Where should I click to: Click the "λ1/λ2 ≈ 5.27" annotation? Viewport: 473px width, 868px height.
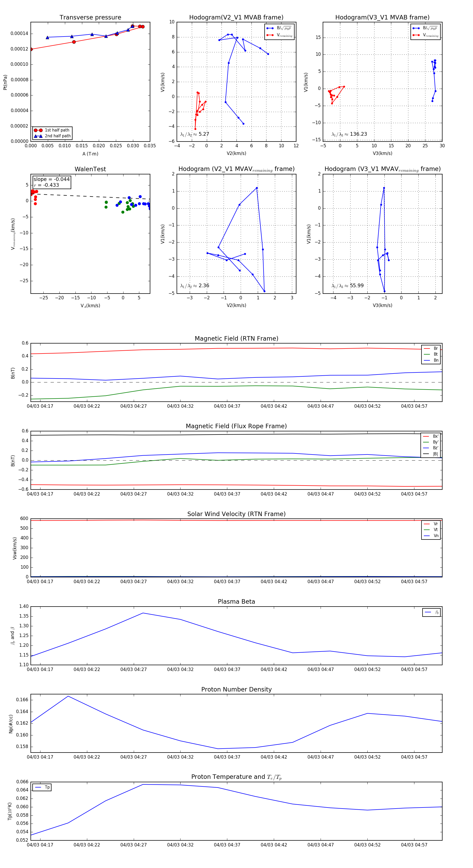click(x=194, y=134)
